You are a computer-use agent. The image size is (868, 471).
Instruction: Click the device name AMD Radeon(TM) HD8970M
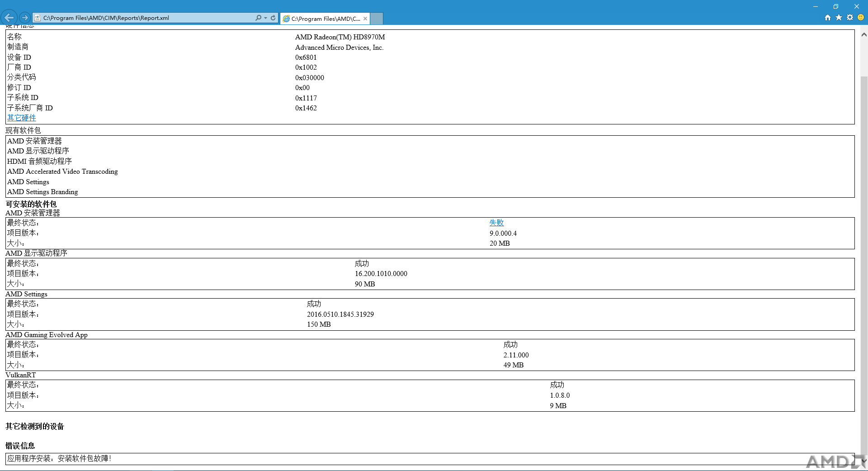pyautogui.click(x=340, y=37)
